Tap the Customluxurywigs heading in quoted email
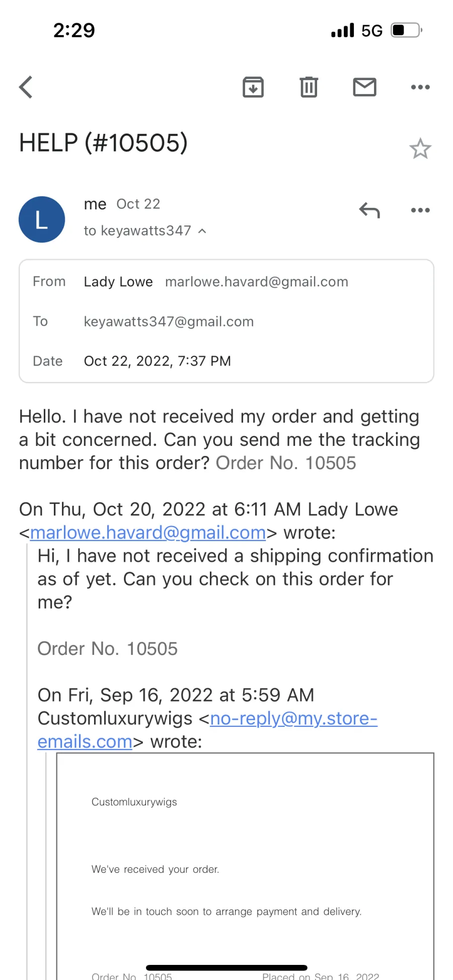 tap(134, 802)
